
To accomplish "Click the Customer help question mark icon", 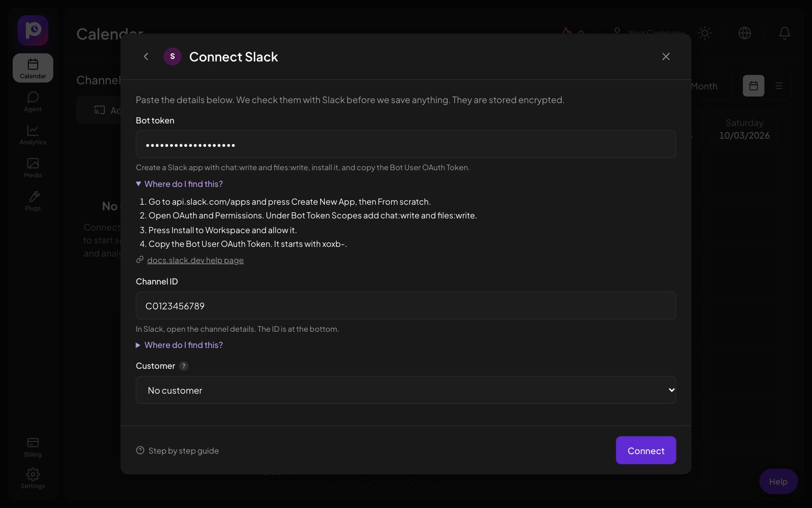I will point(184,366).
